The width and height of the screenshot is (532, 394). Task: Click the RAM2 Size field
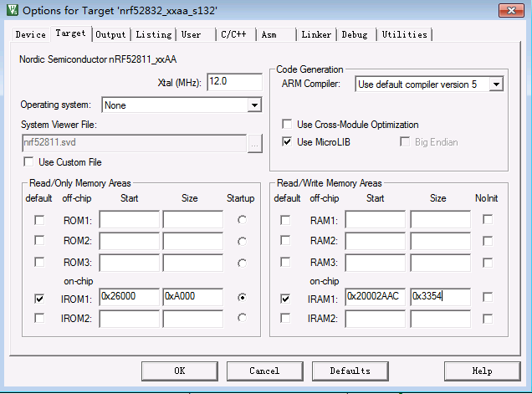click(440, 241)
